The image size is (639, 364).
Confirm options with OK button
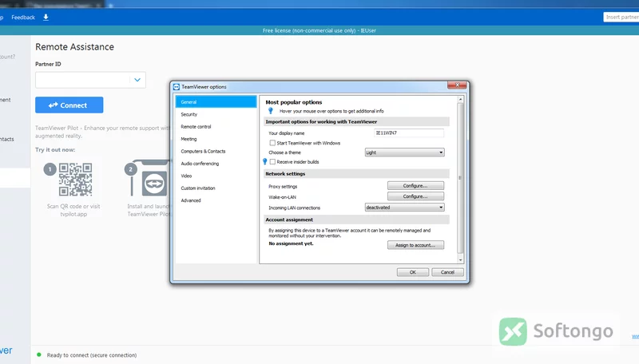(x=413, y=272)
